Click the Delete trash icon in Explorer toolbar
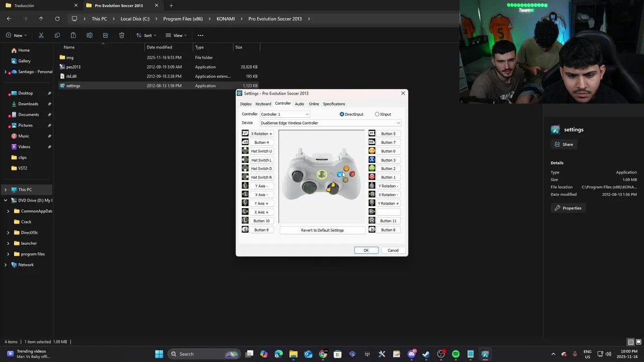Screen dimensions: 644x362 click(122, 35)
